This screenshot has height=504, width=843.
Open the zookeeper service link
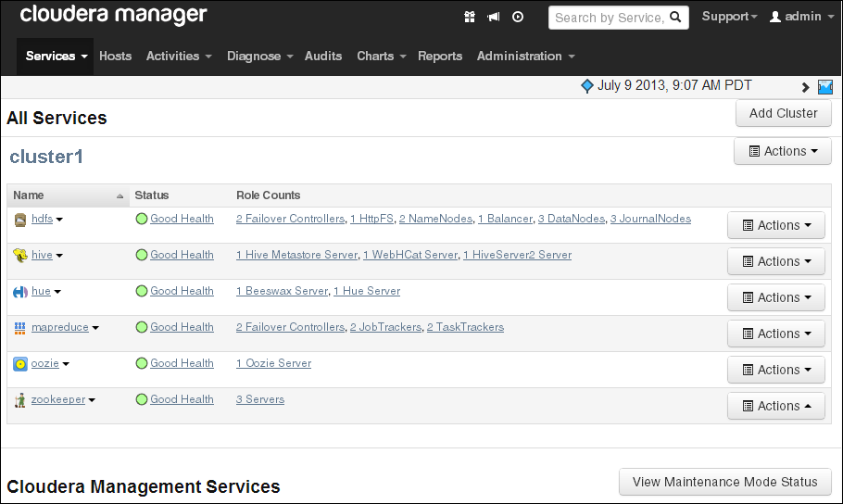pyautogui.click(x=58, y=399)
